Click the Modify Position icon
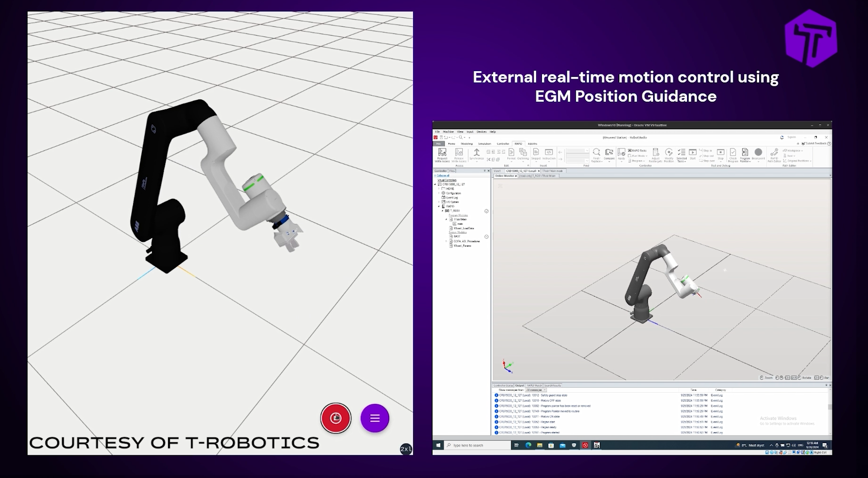 669,155
